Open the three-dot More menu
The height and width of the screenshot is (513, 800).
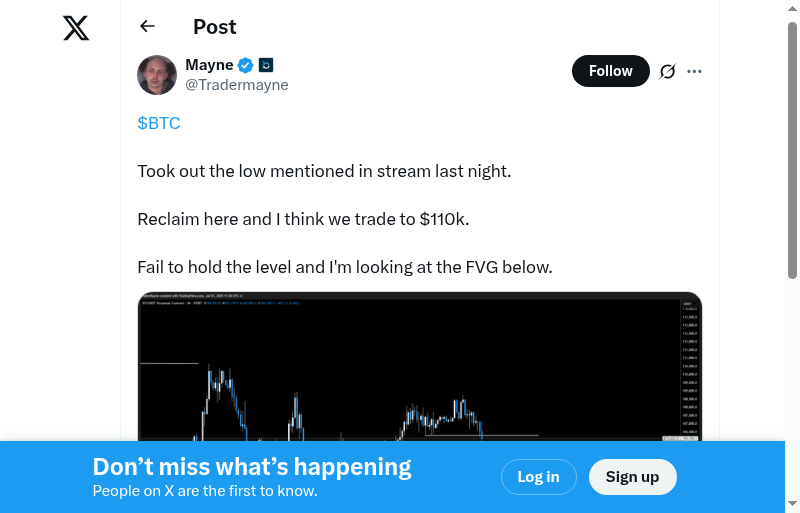click(695, 71)
